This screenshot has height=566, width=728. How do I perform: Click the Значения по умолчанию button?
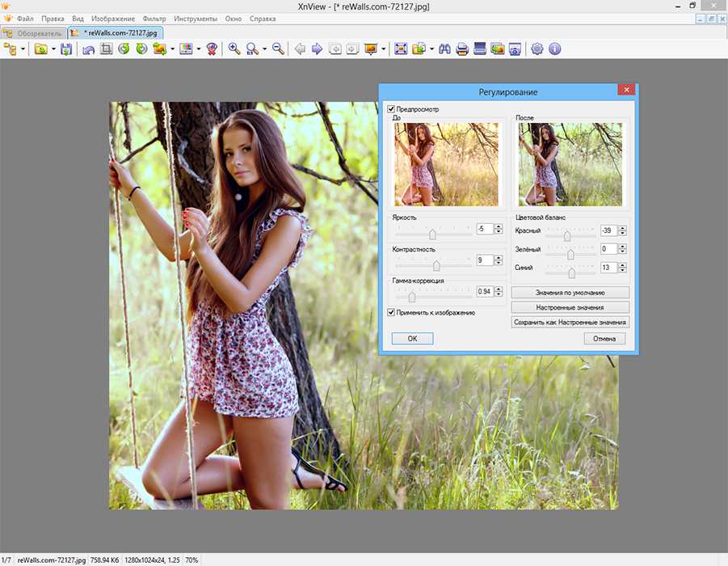(x=570, y=292)
